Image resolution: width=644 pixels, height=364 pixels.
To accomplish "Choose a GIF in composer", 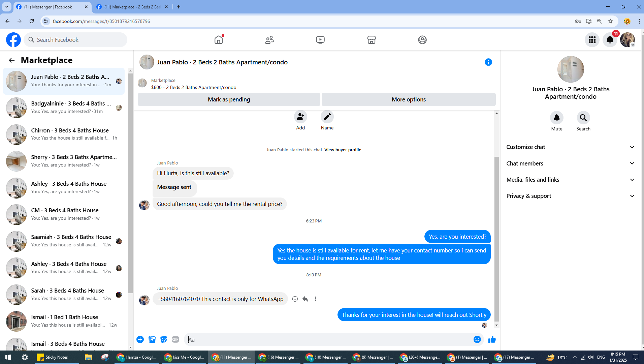I will tap(175, 339).
